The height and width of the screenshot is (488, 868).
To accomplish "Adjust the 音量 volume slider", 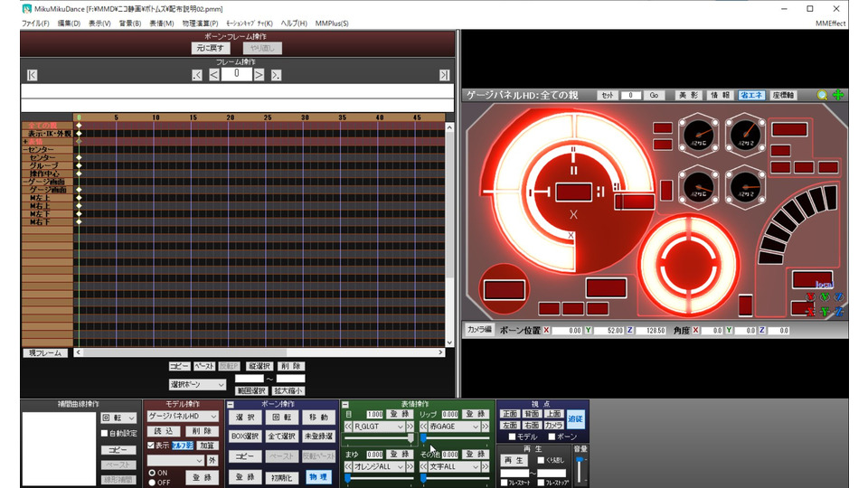I will pyautogui.click(x=580, y=460).
